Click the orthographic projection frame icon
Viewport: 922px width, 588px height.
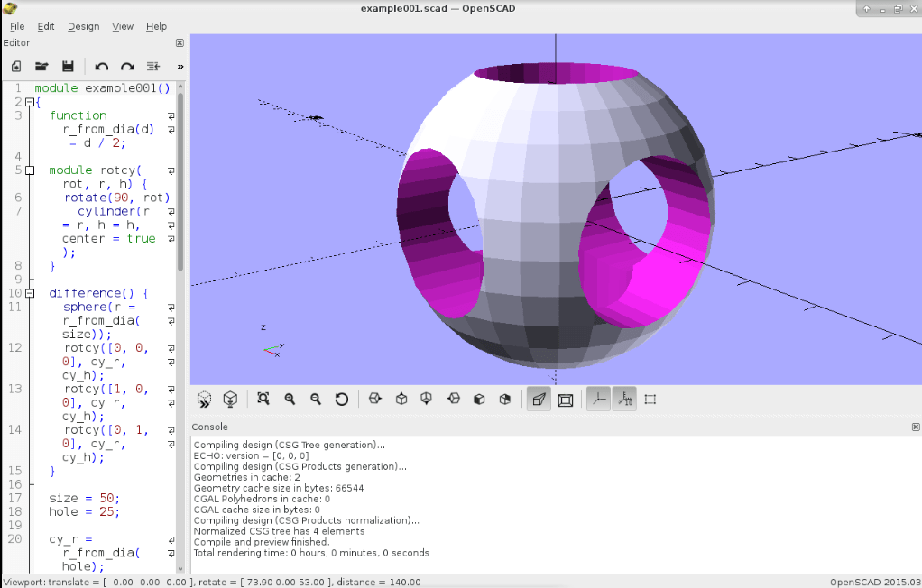(x=565, y=399)
